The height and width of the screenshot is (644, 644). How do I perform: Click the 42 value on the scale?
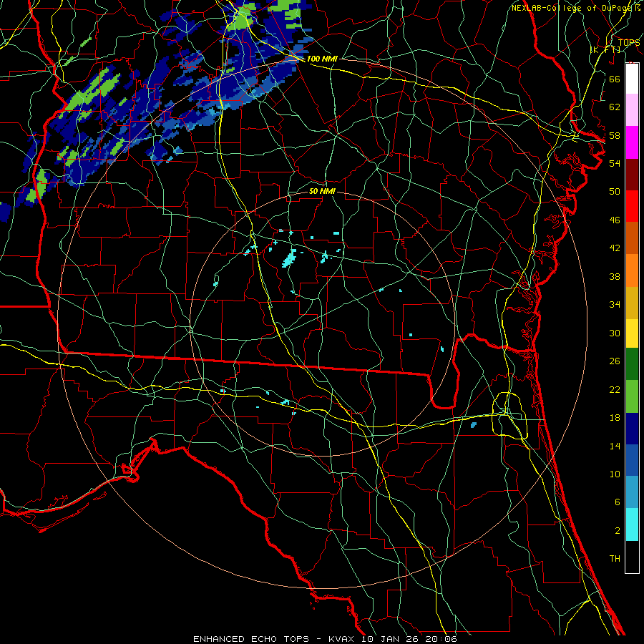click(x=615, y=248)
